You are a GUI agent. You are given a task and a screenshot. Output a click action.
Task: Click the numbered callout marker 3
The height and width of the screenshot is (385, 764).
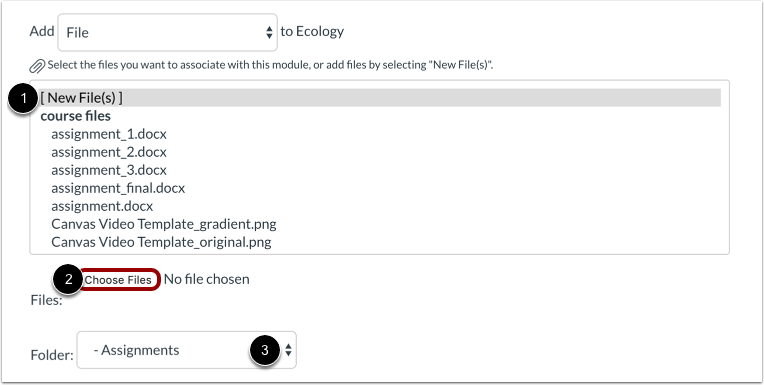tap(265, 350)
